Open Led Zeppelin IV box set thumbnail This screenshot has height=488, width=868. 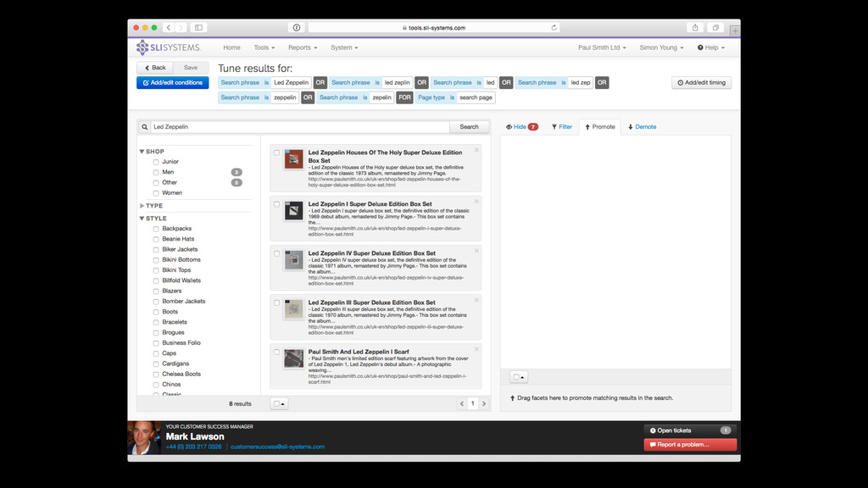point(293,259)
